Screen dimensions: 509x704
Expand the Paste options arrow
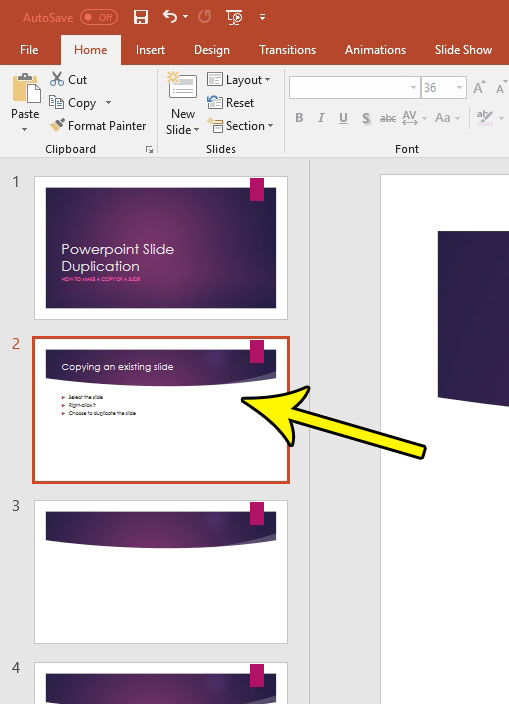tap(25, 129)
